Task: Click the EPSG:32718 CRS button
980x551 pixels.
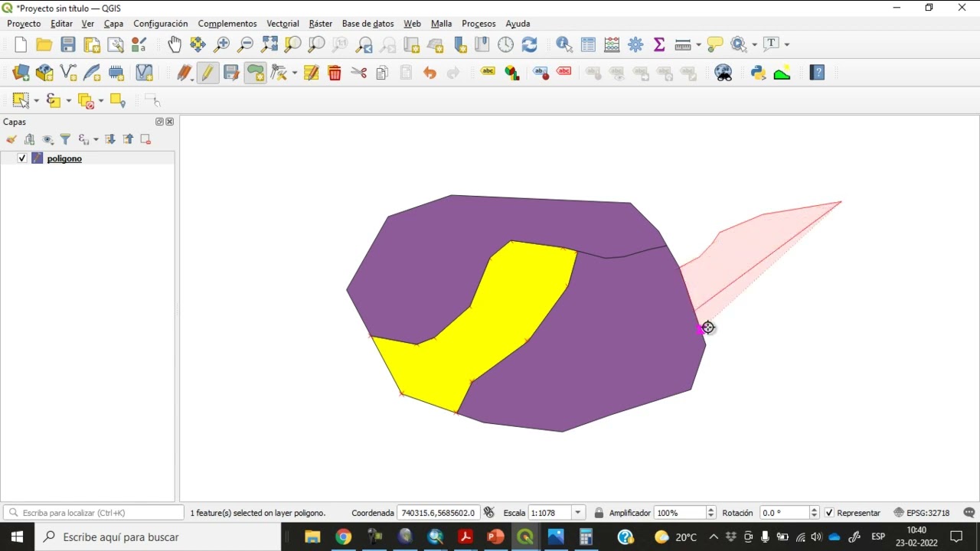Action: (x=921, y=513)
